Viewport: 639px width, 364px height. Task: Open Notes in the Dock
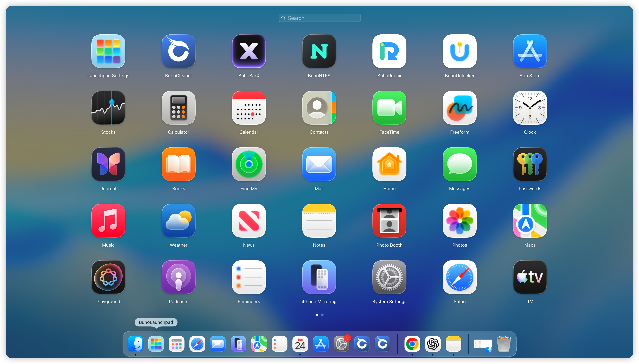coord(453,344)
